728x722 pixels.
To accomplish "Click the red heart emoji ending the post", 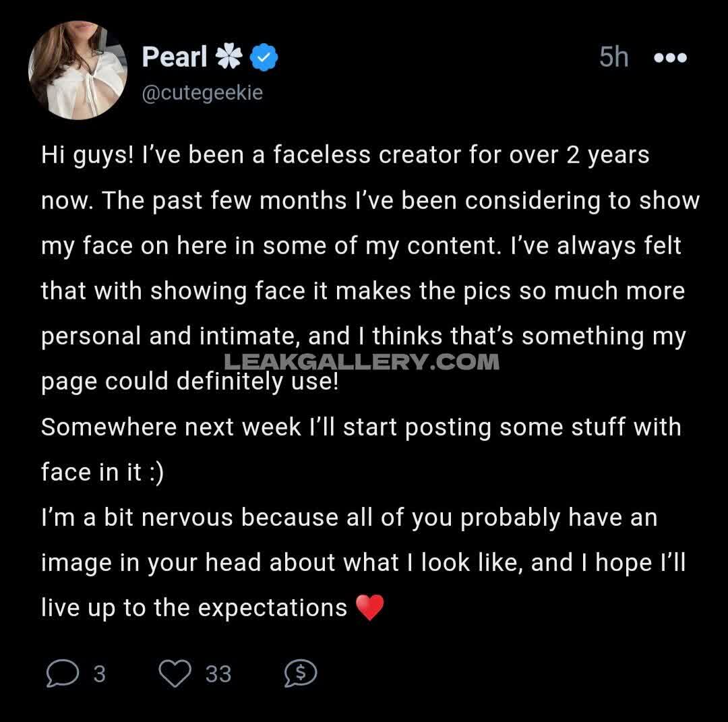I will [369, 607].
